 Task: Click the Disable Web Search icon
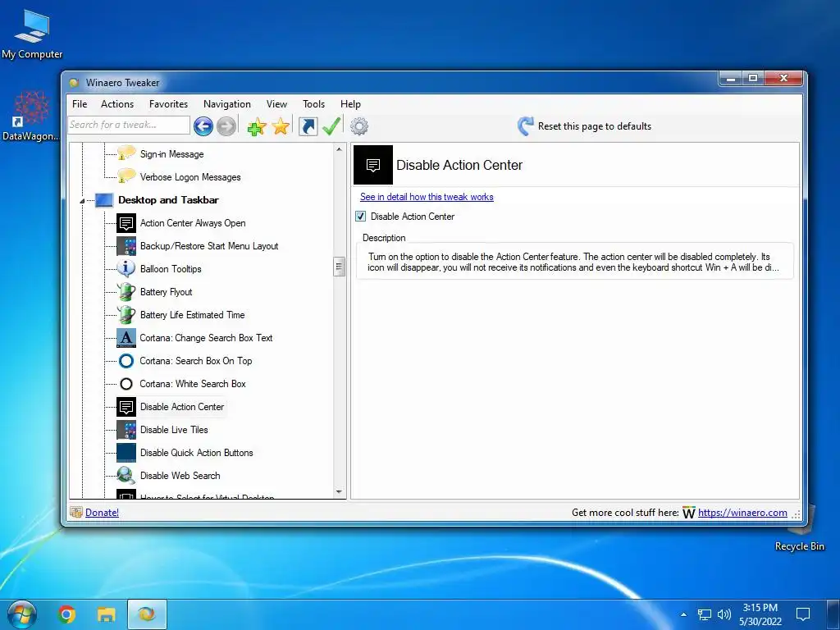tap(126, 475)
